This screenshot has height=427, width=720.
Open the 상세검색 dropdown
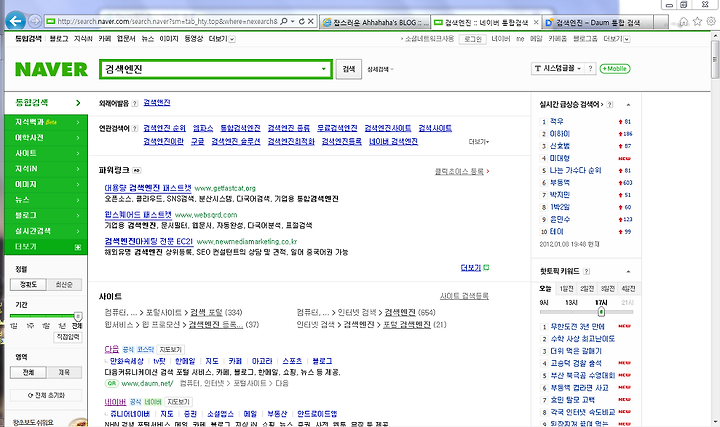380,69
